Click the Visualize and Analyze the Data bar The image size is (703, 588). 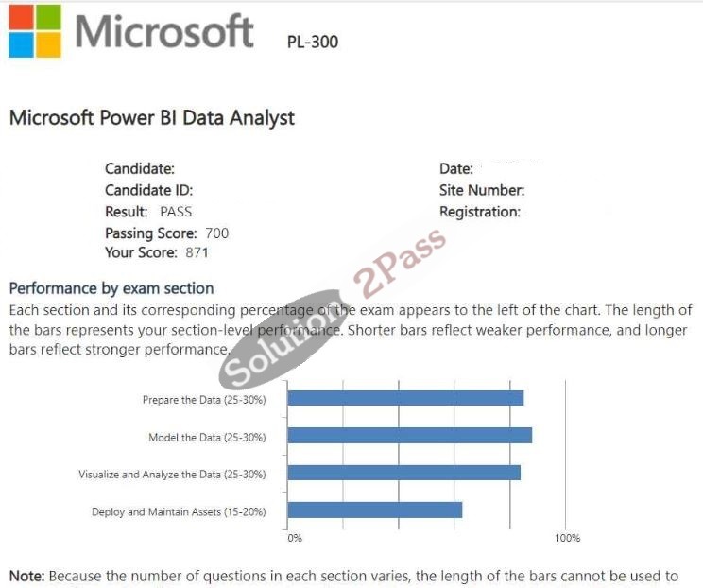pos(404,473)
